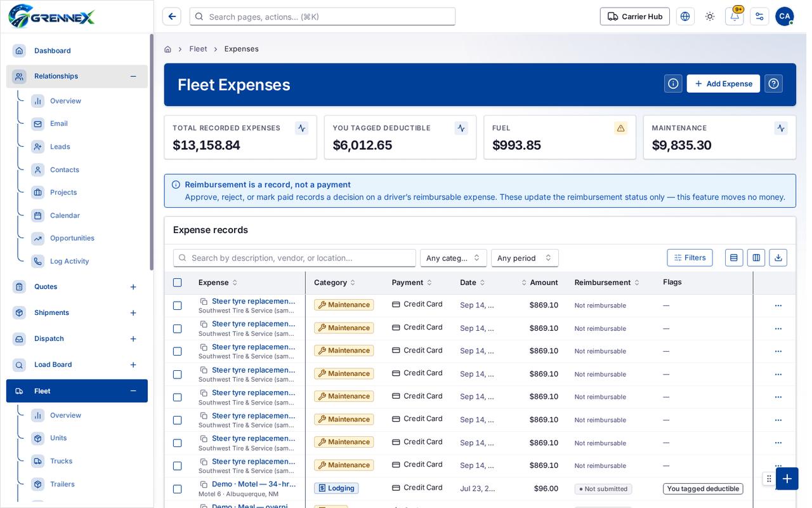Expand the Shipments sidebar section
The image size is (812, 508).
[x=133, y=313]
